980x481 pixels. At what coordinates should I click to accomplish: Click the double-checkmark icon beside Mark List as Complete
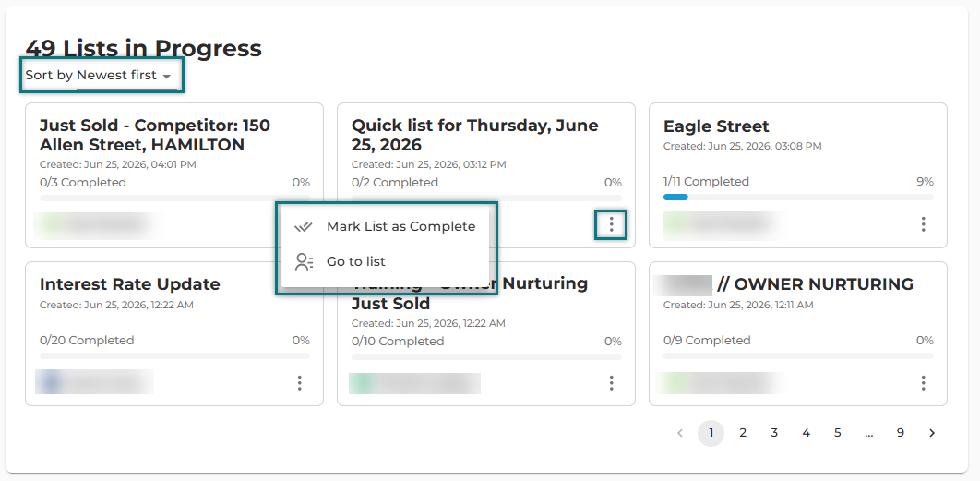click(303, 226)
